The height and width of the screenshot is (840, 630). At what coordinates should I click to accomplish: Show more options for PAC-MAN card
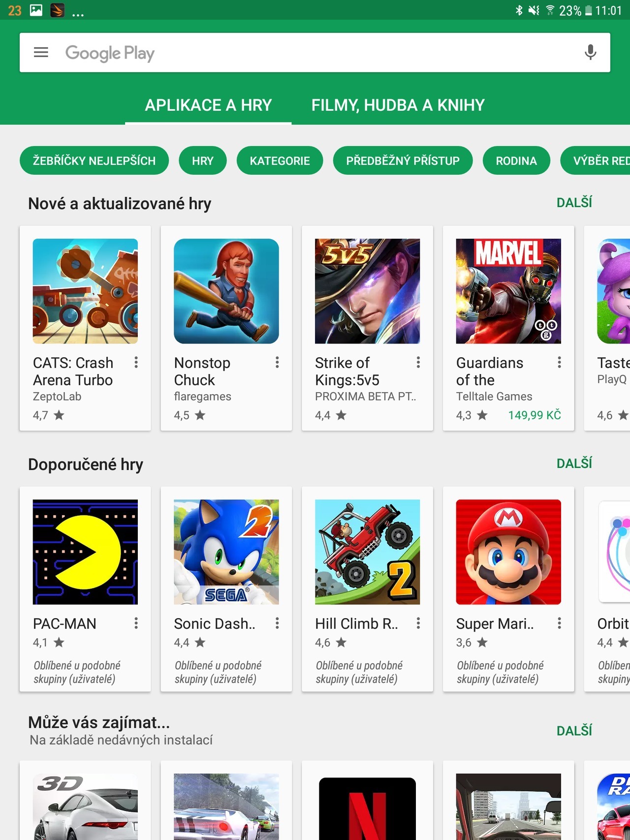136,623
